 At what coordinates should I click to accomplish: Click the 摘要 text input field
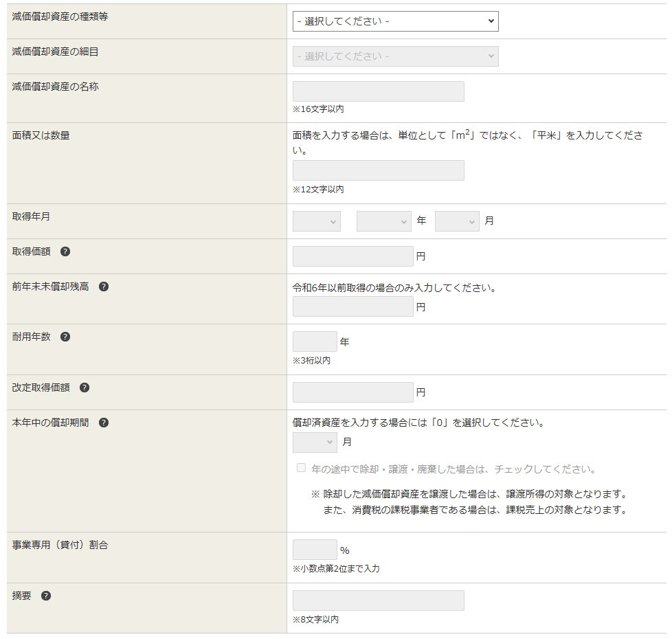click(x=378, y=601)
